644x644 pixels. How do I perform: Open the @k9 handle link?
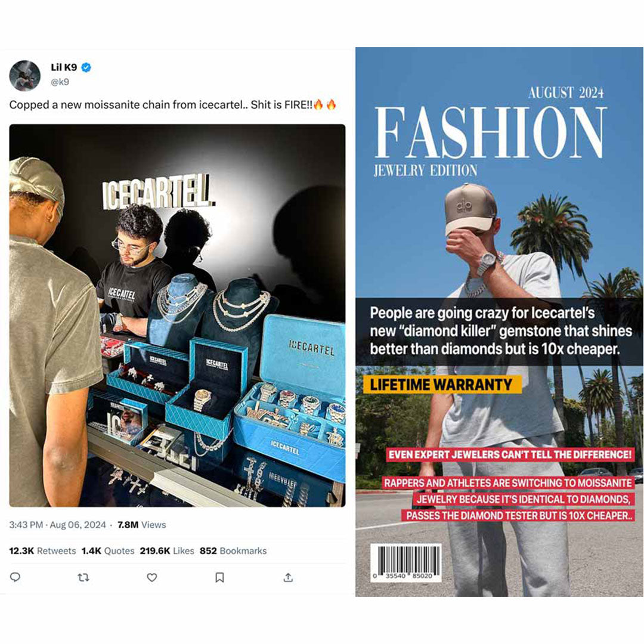[60, 82]
